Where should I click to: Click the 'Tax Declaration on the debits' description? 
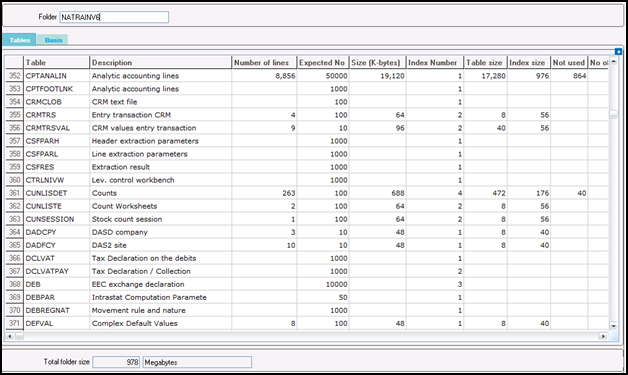(x=144, y=258)
